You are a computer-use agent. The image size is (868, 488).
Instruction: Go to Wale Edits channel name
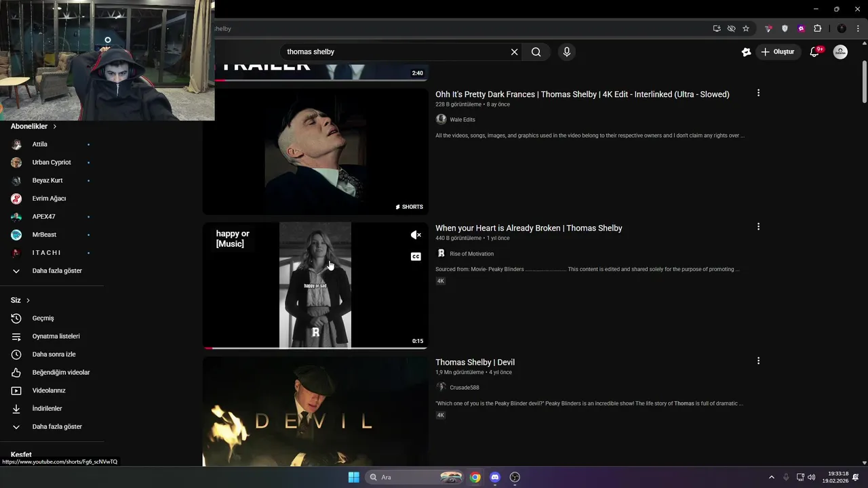pos(462,119)
